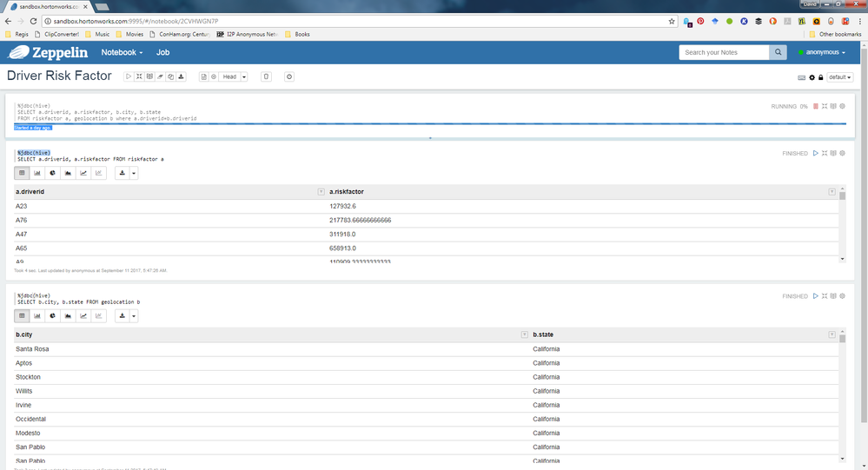
Task: Toggle output of riskfactor paragraph
Action: coord(833,154)
